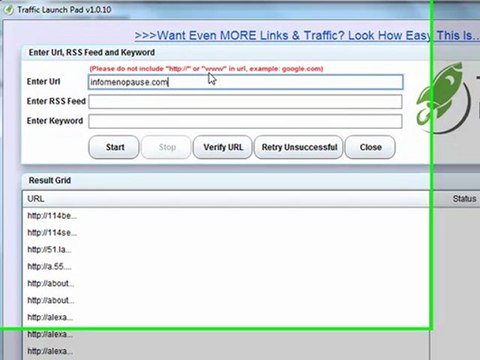Sort by the URL column header
This screenshot has width=480, height=360.
[x=226, y=199]
